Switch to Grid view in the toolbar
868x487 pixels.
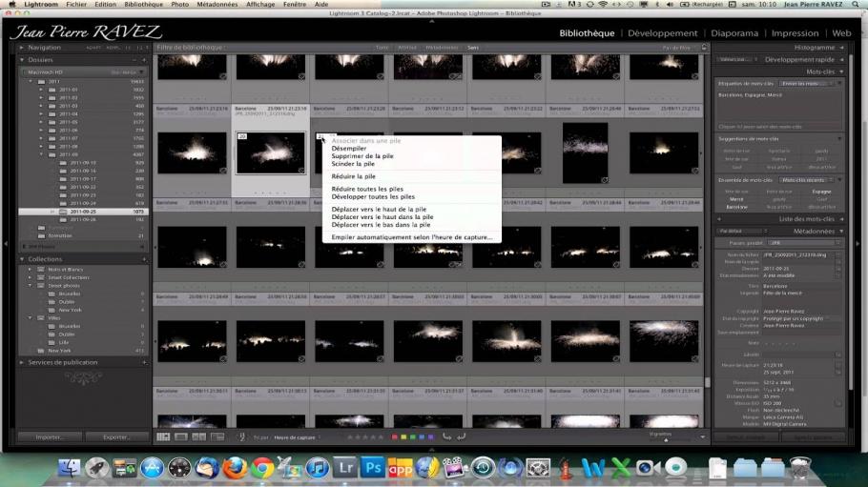point(163,436)
